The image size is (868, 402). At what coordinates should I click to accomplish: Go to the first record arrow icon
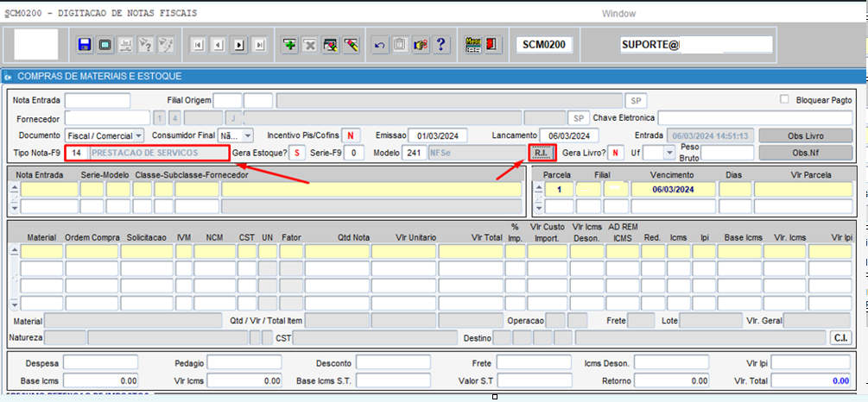[197, 46]
